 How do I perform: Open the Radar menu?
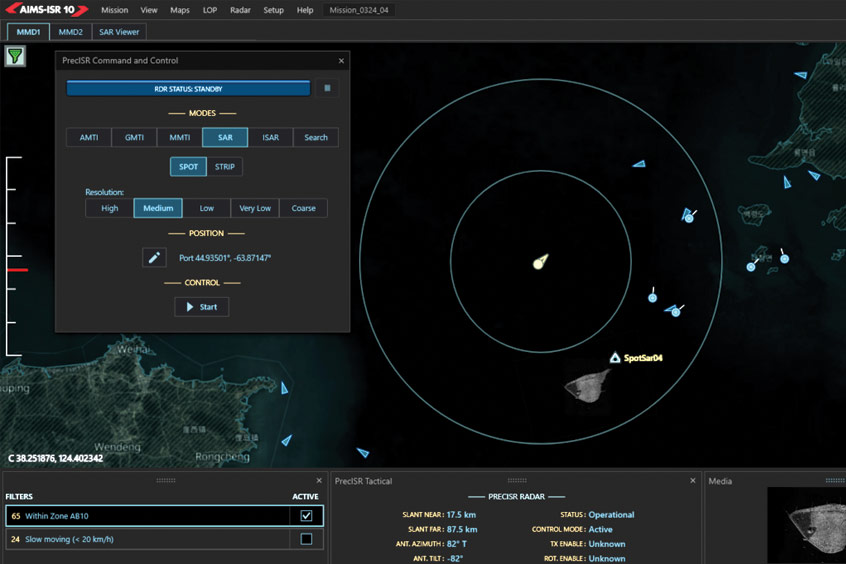240,10
